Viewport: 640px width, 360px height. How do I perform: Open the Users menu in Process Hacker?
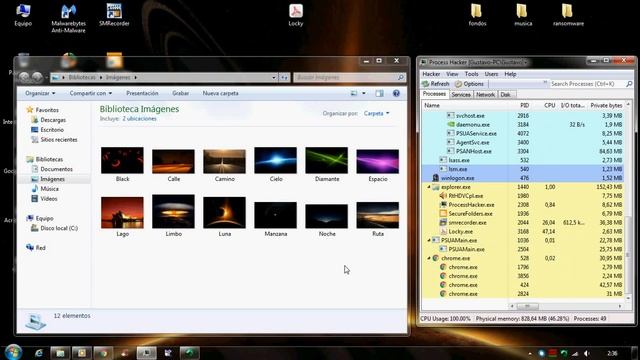coord(491,74)
